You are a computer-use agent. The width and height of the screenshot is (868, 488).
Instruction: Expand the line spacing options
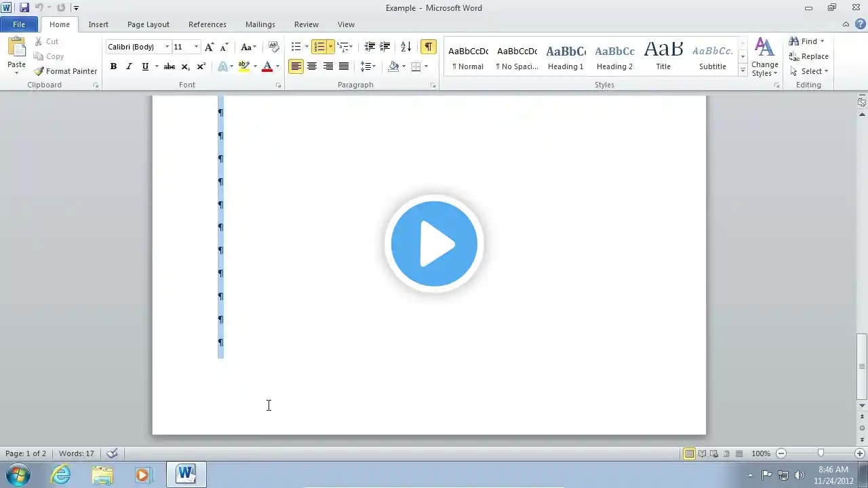(x=368, y=66)
